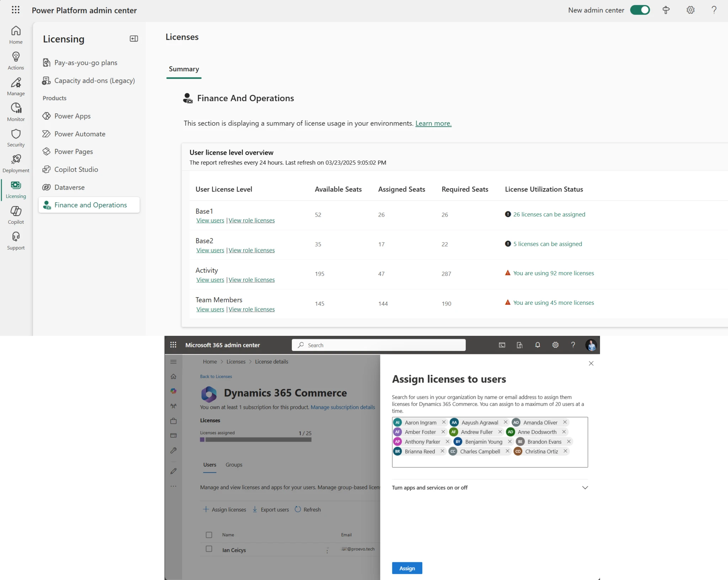Open Monitor in left rail
The width and height of the screenshot is (728, 580).
(16, 113)
